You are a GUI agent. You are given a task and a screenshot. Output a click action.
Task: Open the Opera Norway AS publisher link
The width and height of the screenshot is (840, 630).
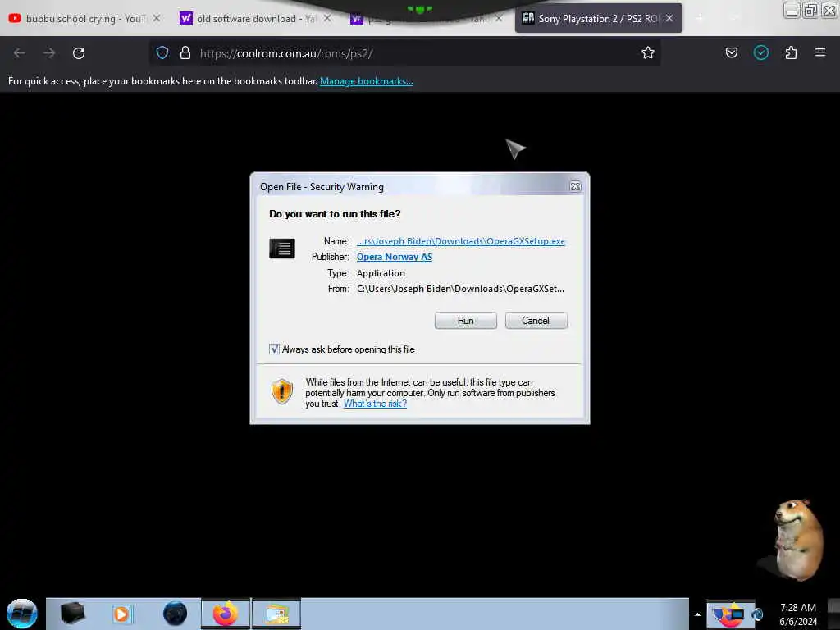click(395, 257)
